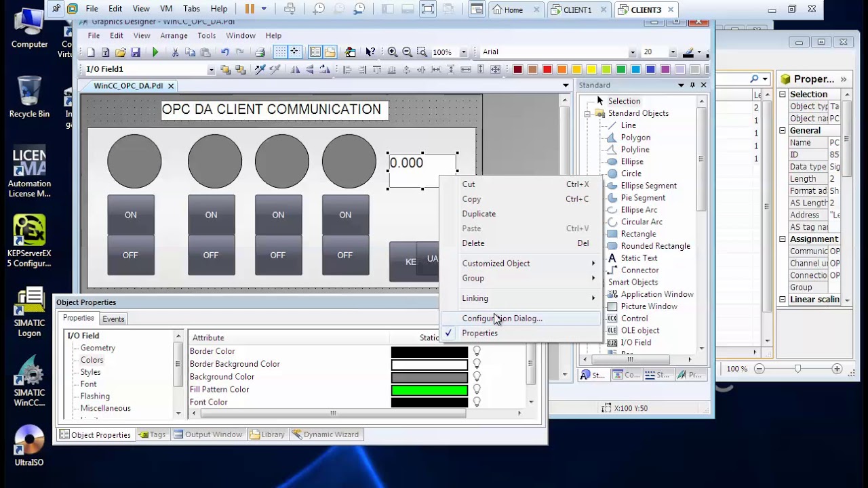Screen dimensions: 868x488
Task: Click the first ON button on canvas
Action: tap(131, 215)
